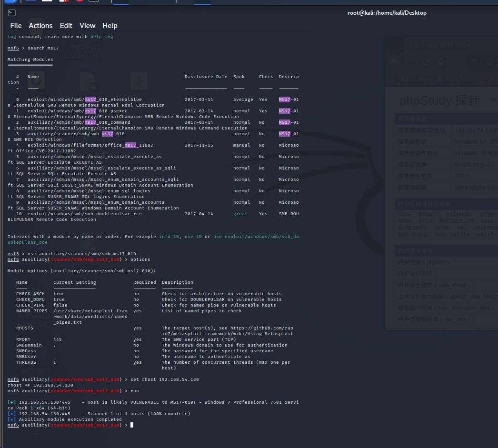Click the RPORT value 445
The width and height of the screenshot is (498, 448).
pyautogui.click(x=58, y=339)
